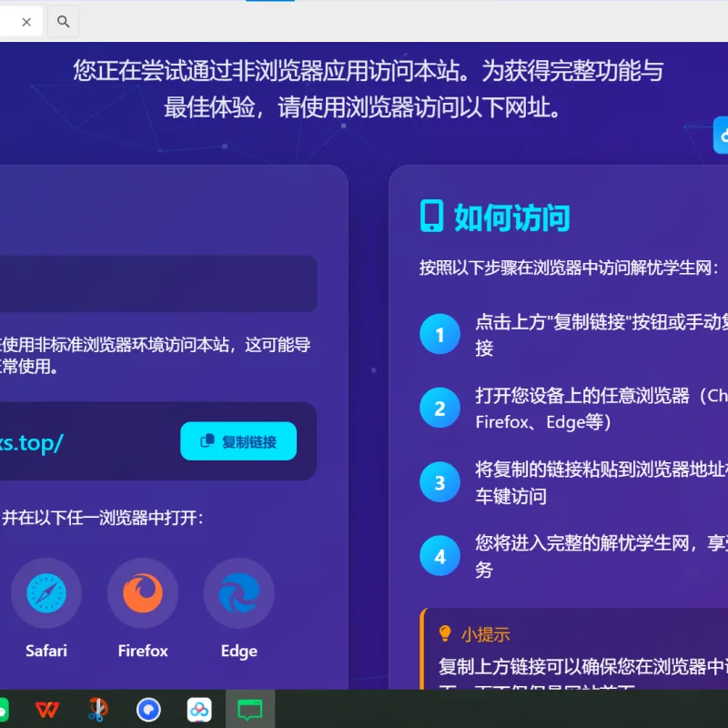Click step number 4 circle
The height and width of the screenshot is (728, 728).
(x=440, y=556)
